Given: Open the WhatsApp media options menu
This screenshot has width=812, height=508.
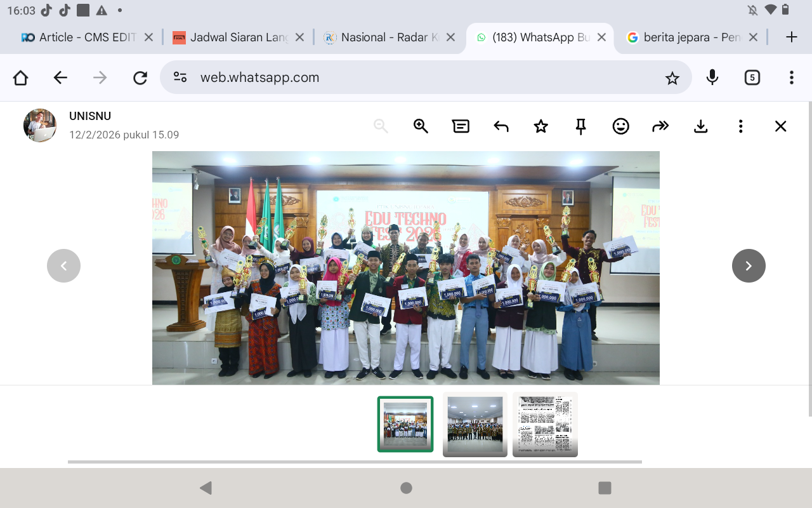Looking at the screenshot, I should (740, 126).
